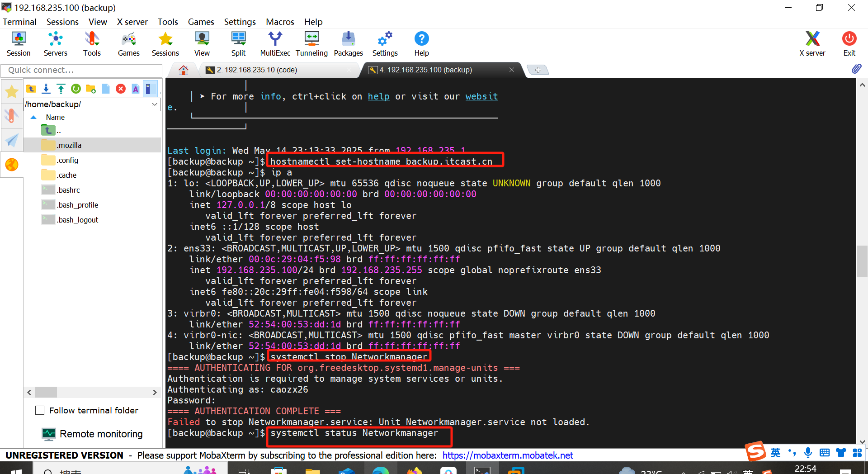868x474 pixels.
Task: Split the terminal view
Action: click(x=238, y=44)
